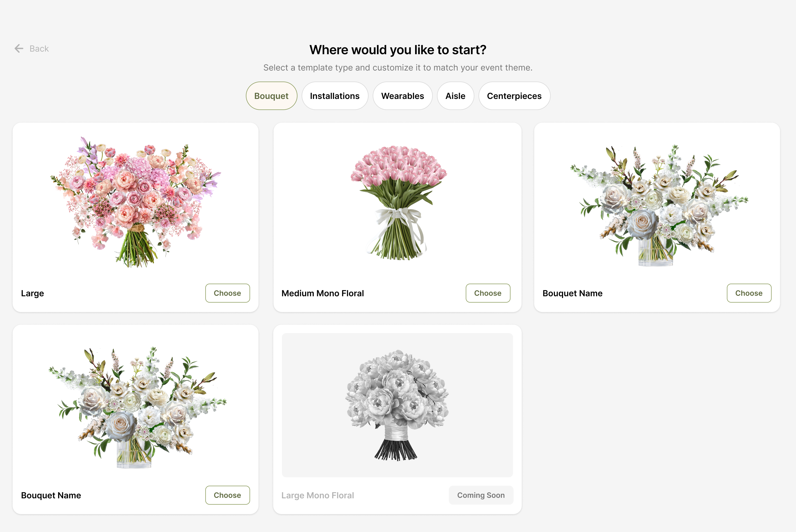
Task: Choose the bottom-row Bouquet Name template
Action: click(227, 495)
